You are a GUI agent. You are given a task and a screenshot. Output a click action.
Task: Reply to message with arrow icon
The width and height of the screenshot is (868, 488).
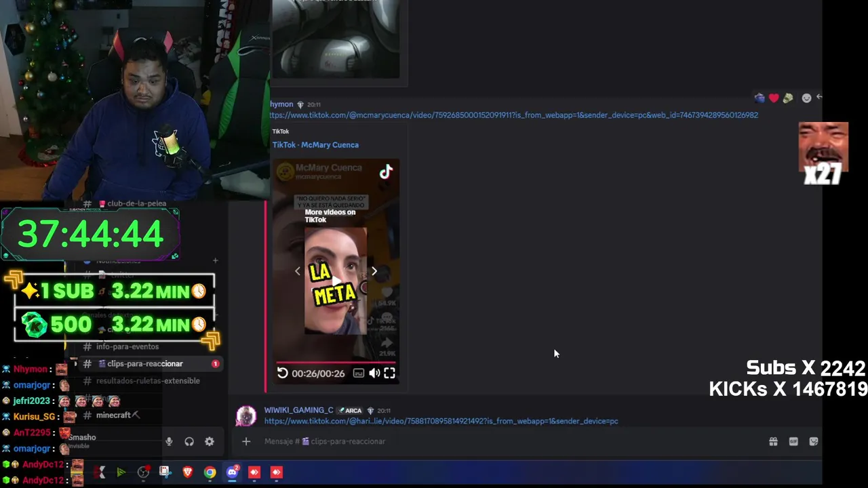click(819, 98)
